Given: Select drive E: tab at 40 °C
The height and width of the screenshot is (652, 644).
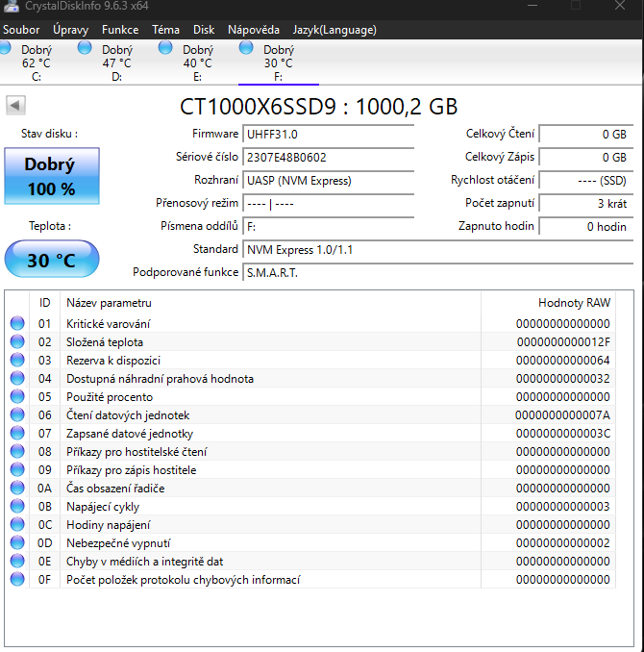Looking at the screenshot, I should point(197,63).
